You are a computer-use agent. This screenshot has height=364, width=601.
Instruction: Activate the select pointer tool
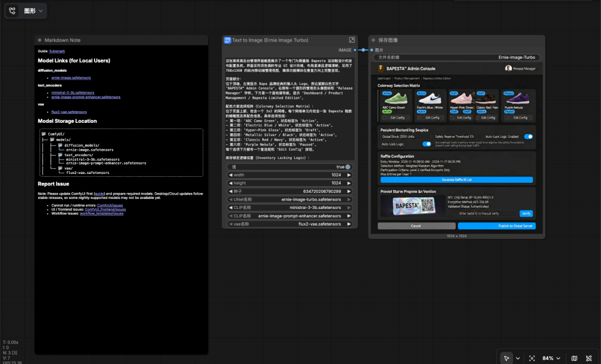[506, 358]
